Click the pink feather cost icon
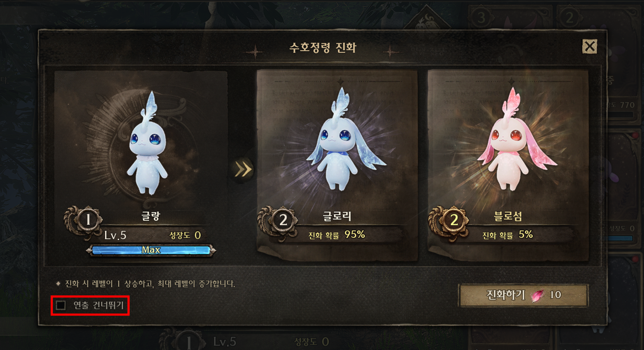Screen dimensions: 644x350 pyautogui.click(x=538, y=295)
